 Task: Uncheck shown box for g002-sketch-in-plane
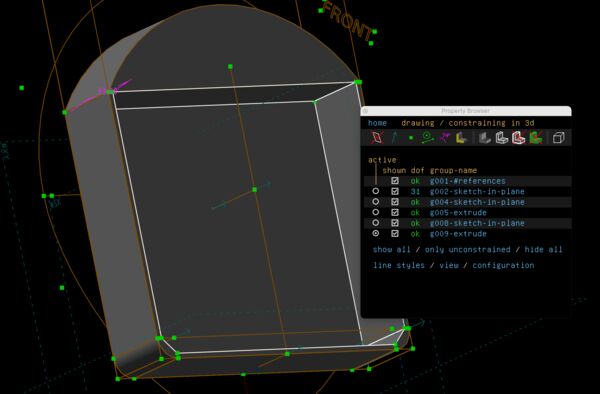(x=395, y=191)
